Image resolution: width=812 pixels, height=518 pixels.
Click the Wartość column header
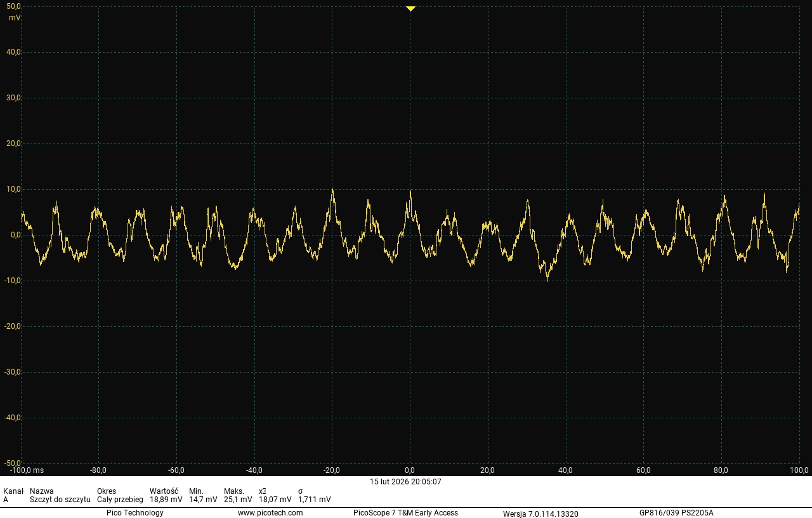[x=164, y=491]
